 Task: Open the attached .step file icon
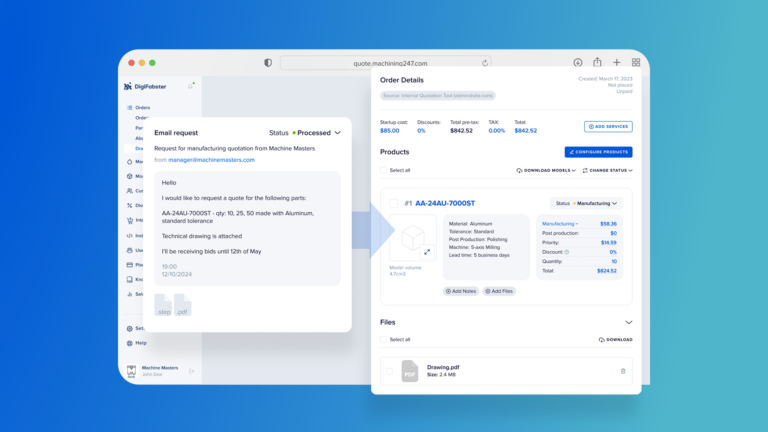pos(163,305)
